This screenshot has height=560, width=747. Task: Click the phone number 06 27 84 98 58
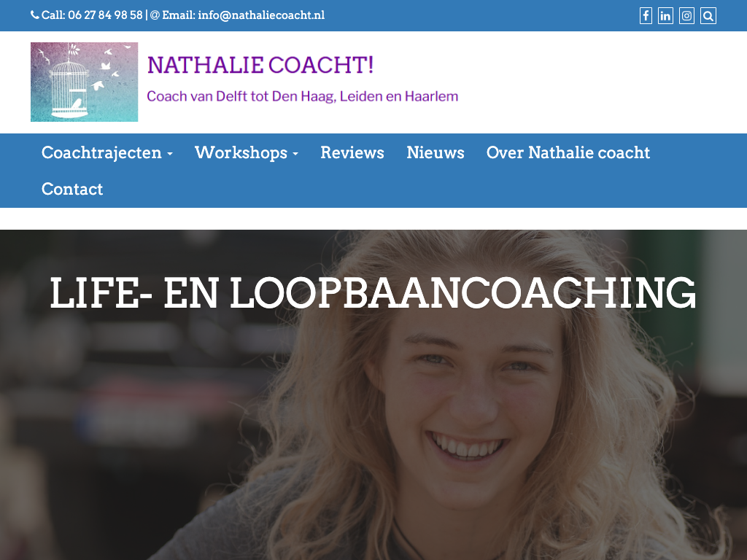coord(105,15)
